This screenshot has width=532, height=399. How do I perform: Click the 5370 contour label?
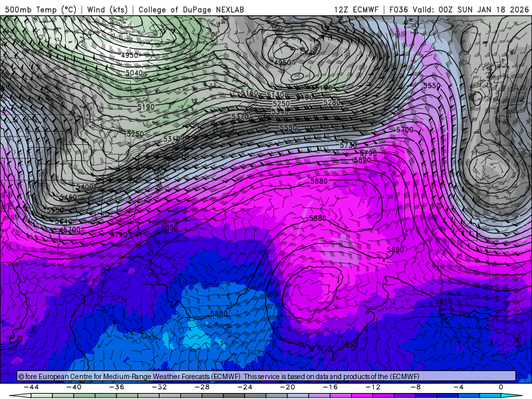coord(240,116)
